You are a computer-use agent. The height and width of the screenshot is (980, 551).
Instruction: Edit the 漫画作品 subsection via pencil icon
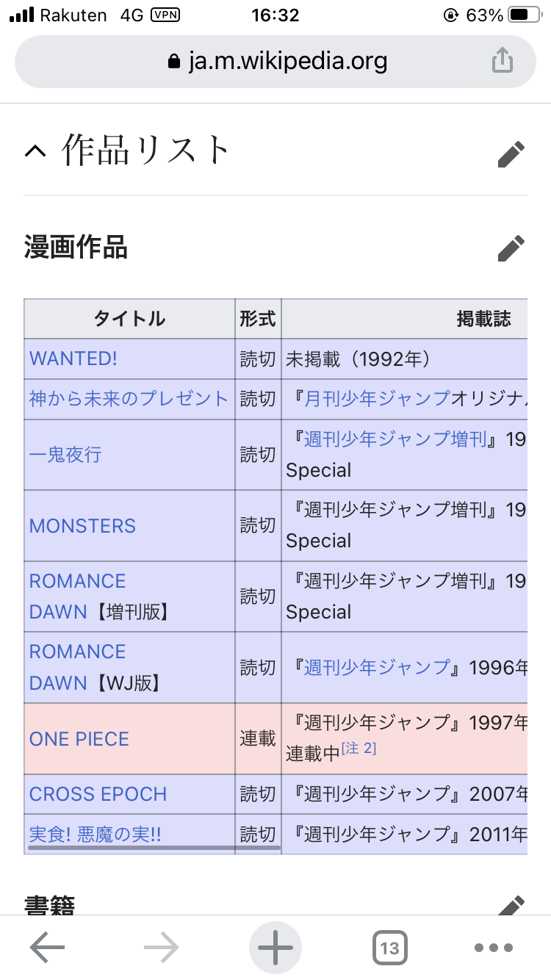511,248
